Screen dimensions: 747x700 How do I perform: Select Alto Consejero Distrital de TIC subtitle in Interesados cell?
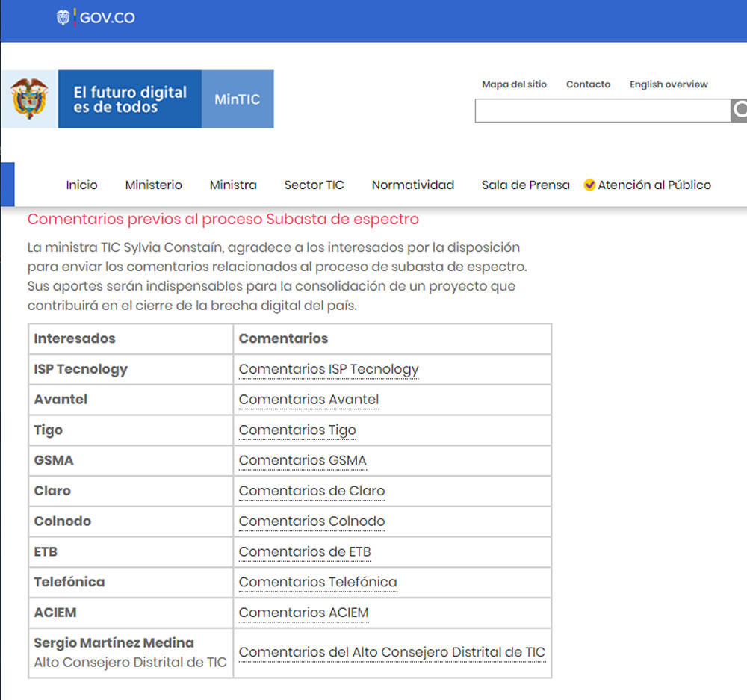coord(130,663)
